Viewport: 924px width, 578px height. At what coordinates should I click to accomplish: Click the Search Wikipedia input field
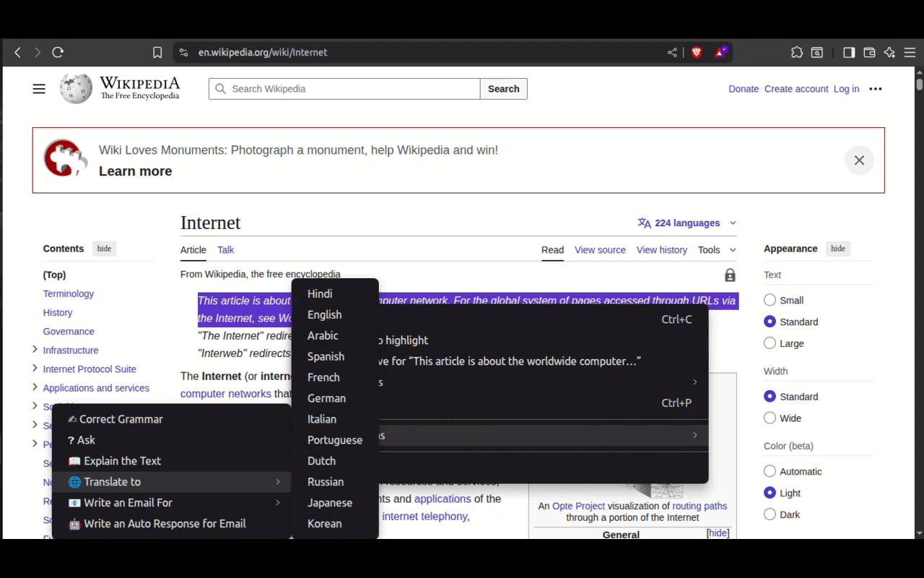point(344,88)
